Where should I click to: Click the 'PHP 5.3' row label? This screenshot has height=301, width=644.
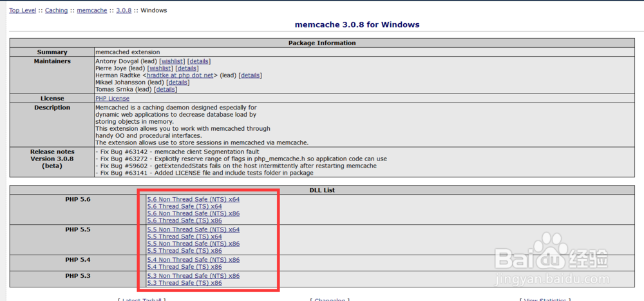78,276
